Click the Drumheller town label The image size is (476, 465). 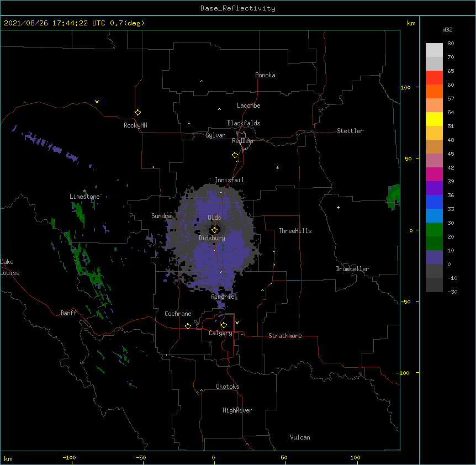pos(352,269)
